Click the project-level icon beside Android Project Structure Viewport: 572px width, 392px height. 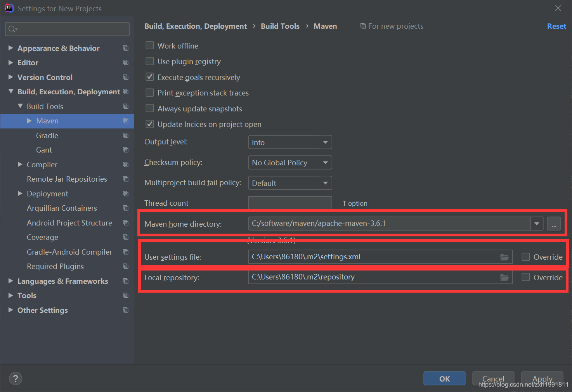[x=125, y=223]
